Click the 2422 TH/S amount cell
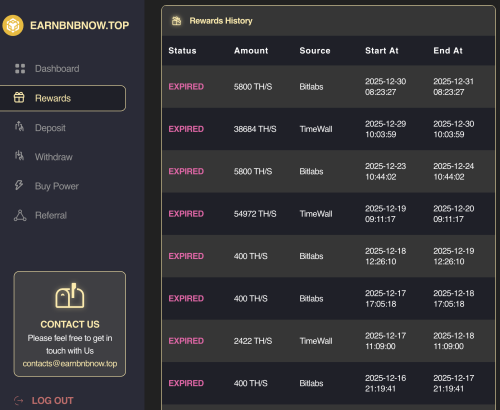Image resolution: width=500 pixels, height=410 pixels. [253, 341]
